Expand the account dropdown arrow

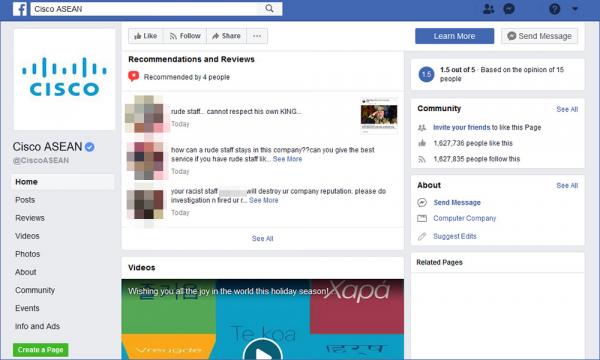(x=575, y=9)
